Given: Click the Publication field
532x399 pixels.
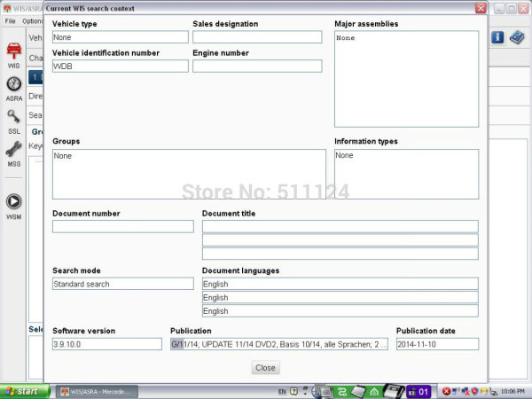Looking at the screenshot, I should [x=279, y=344].
